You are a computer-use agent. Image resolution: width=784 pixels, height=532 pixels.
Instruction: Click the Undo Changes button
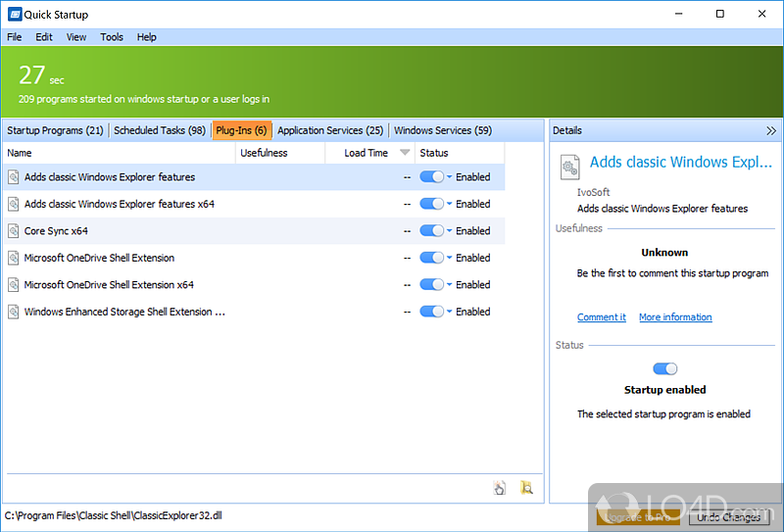pyautogui.click(x=728, y=516)
